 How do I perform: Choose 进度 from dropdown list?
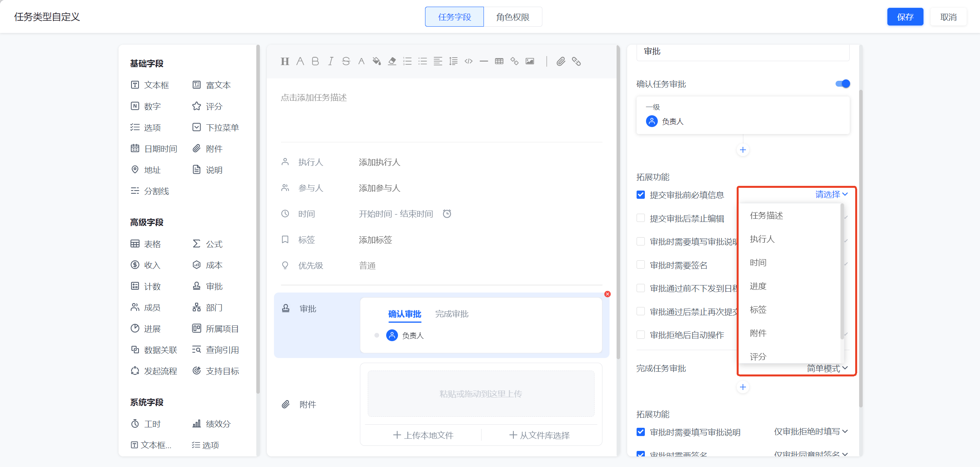pyautogui.click(x=790, y=286)
